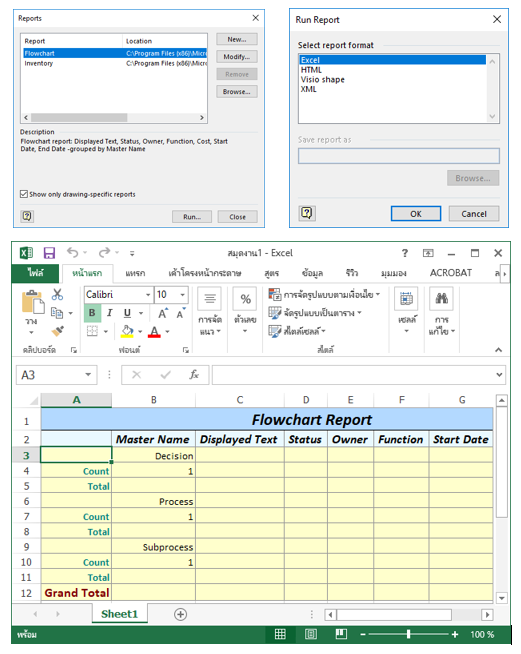The width and height of the screenshot is (521, 654).
Task: Decrease font size with small A icon
Action: 181,313
